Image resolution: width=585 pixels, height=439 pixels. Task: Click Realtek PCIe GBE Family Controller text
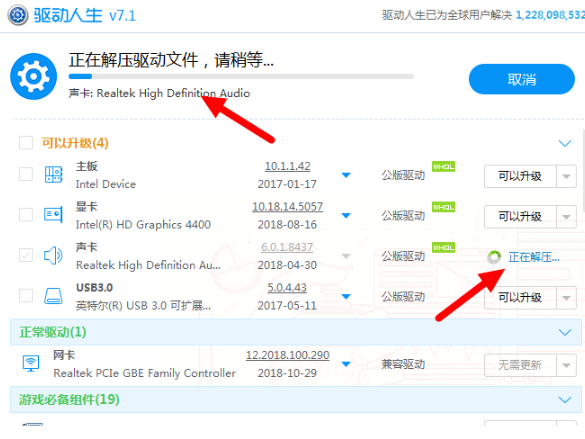[x=144, y=373]
